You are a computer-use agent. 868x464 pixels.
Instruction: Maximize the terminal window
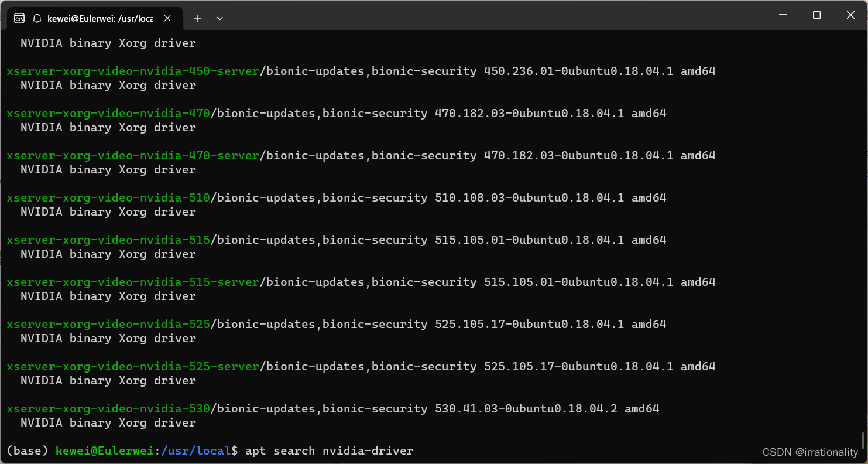[x=816, y=15]
